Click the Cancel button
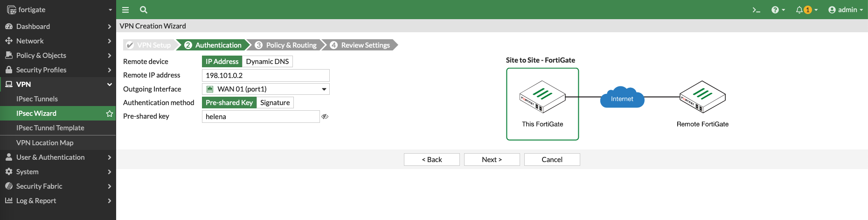The image size is (868, 220). 552,160
